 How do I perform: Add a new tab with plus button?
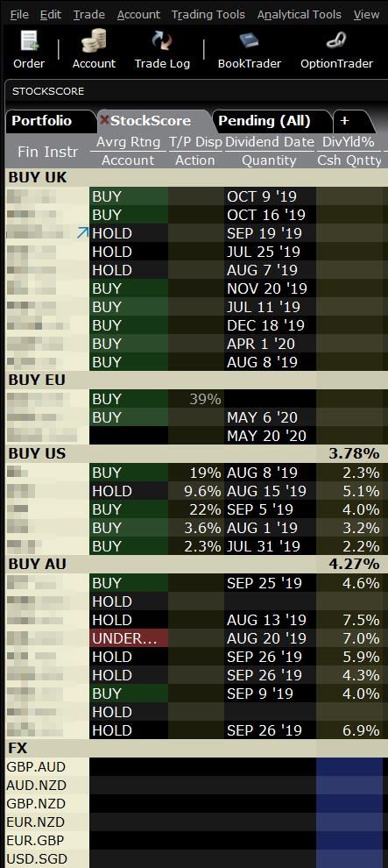tap(345, 120)
